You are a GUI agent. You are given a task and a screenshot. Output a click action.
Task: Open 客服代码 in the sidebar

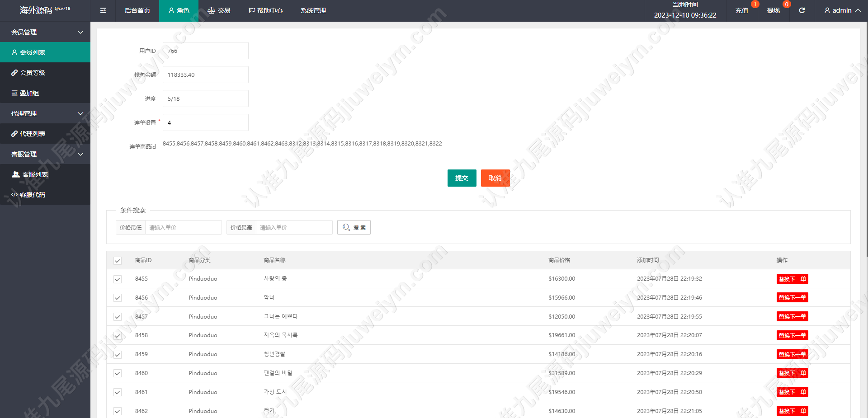point(45,195)
